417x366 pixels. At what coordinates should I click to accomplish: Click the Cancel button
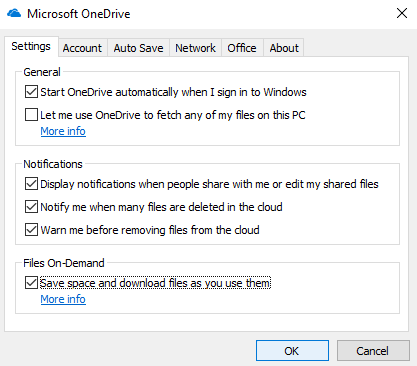373,351
